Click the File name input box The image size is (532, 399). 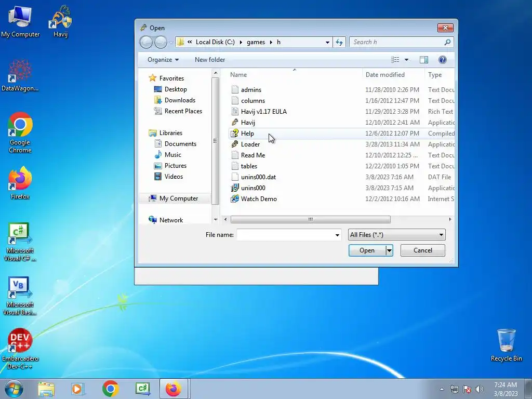click(285, 235)
